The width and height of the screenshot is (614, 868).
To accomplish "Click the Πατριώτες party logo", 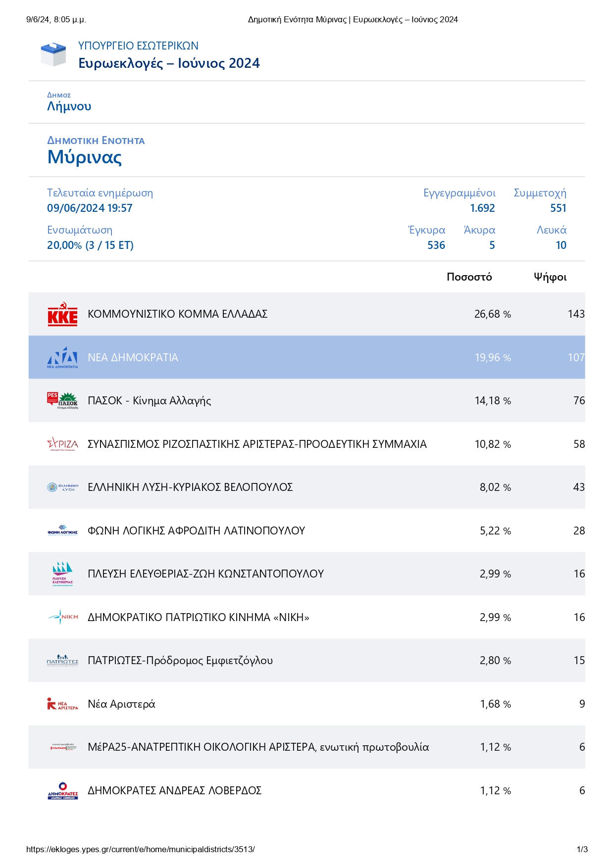I will click(62, 660).
